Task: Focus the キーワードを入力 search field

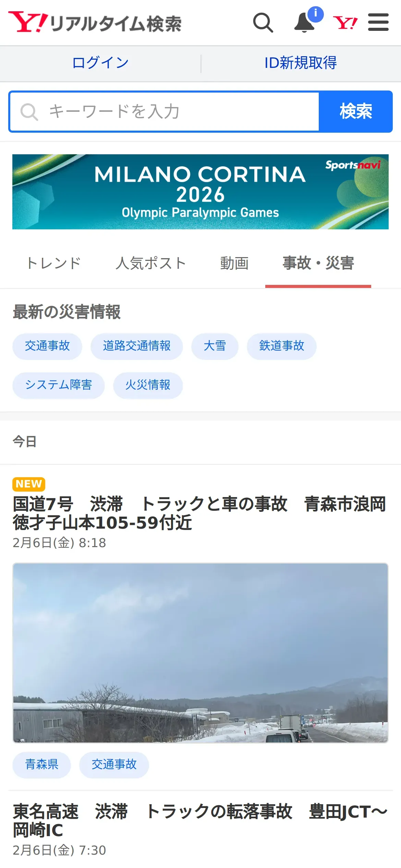Action: click(165, 112)
